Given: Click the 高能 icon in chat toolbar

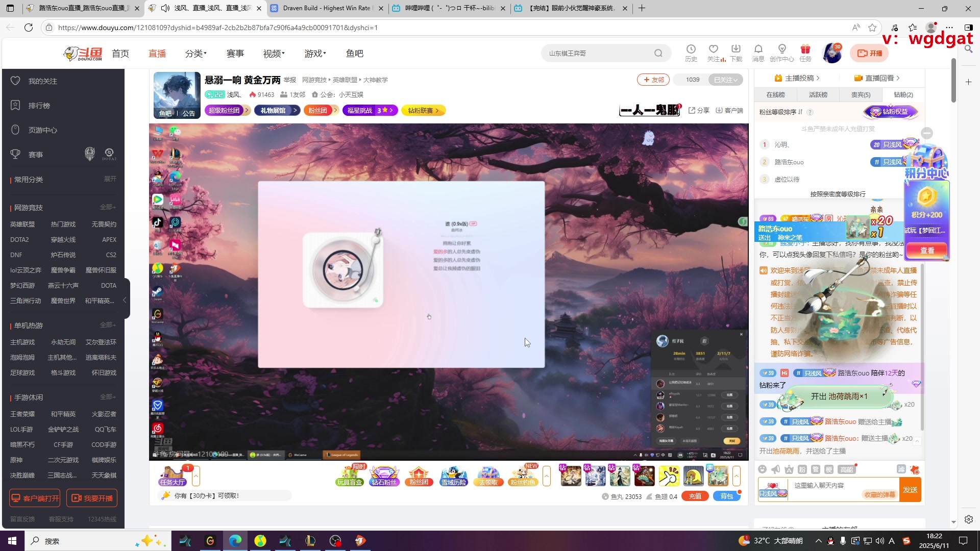Looking at the screenshot, I should coord(846,469).
